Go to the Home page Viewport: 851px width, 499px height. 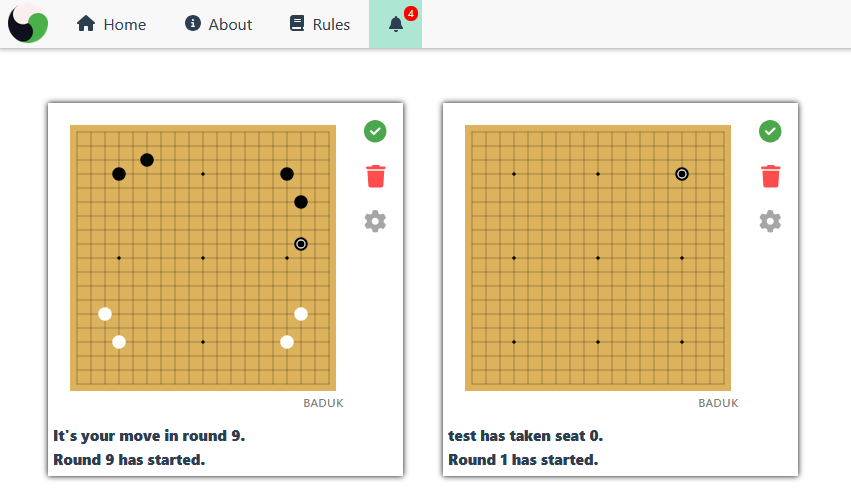(111, 24)
